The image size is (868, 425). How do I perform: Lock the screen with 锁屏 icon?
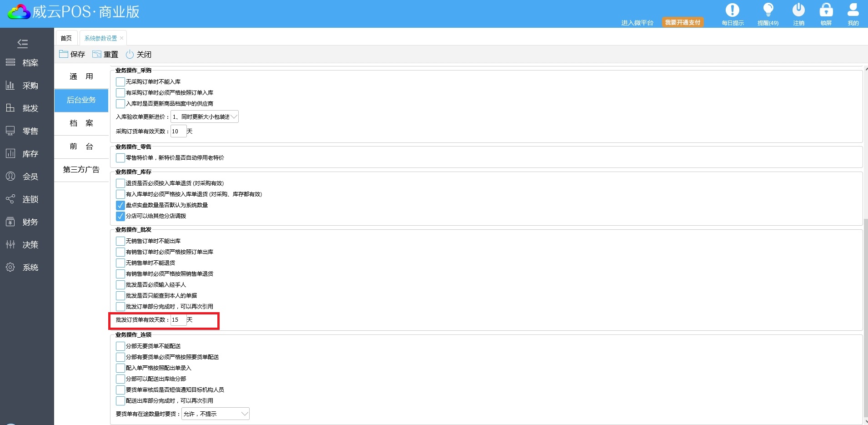[826, 11]
